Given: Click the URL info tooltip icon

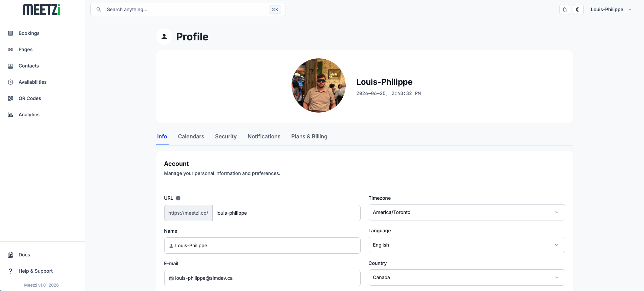Looking at the screenshot, I should pos(178,198).
